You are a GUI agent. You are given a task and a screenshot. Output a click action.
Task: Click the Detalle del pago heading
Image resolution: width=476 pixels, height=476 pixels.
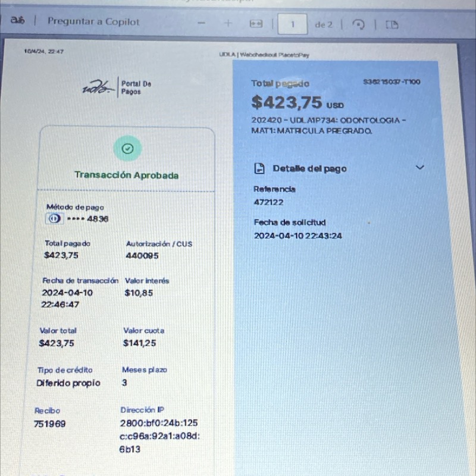(309, 168)
